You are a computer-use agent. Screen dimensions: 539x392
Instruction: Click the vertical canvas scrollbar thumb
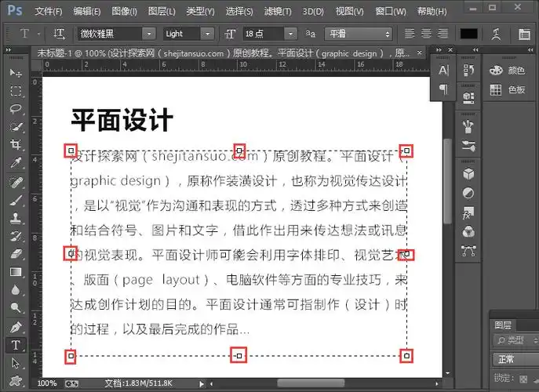pos(447,181)
